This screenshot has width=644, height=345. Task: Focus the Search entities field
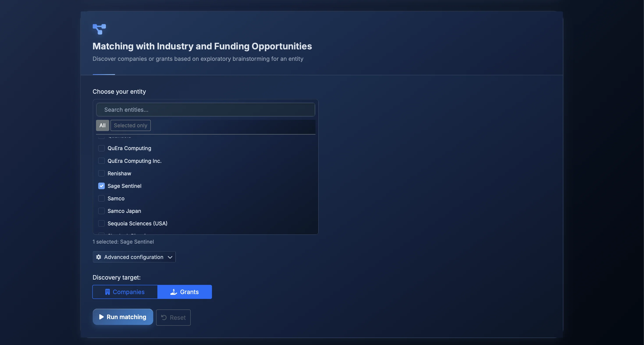click(206, 110)
